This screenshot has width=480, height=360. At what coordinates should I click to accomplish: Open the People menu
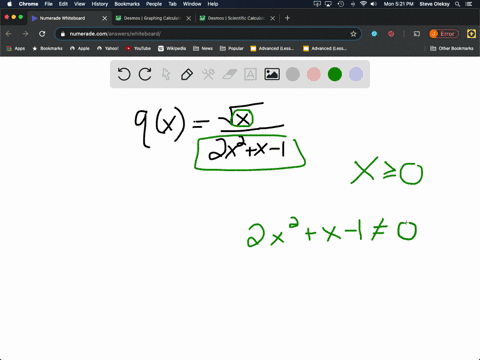click(154, 4)
